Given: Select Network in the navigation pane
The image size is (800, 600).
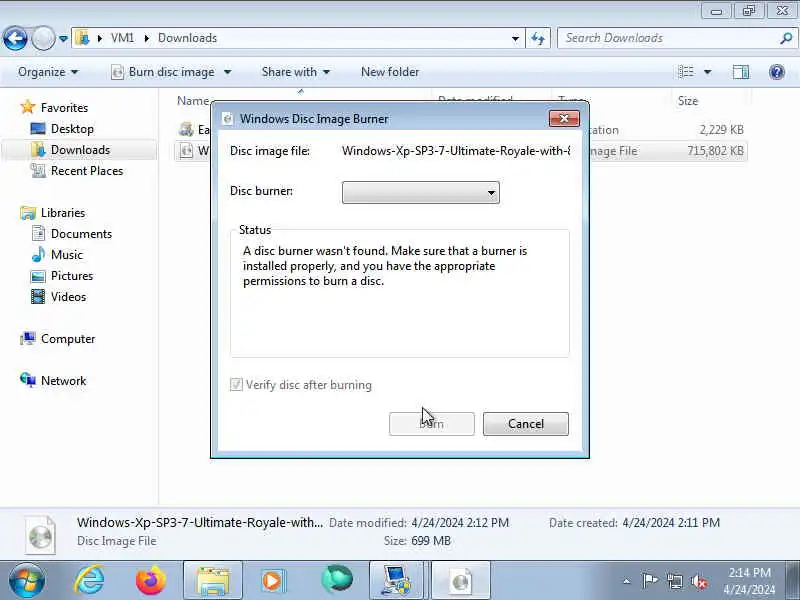Looking at the screenshot, I should pos(63,381).
